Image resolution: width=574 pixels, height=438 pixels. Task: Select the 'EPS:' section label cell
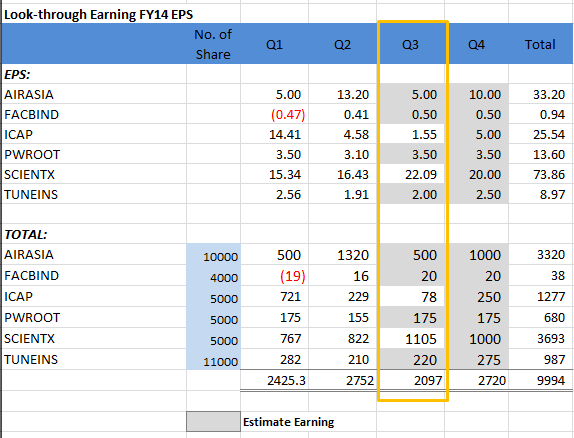17,75
